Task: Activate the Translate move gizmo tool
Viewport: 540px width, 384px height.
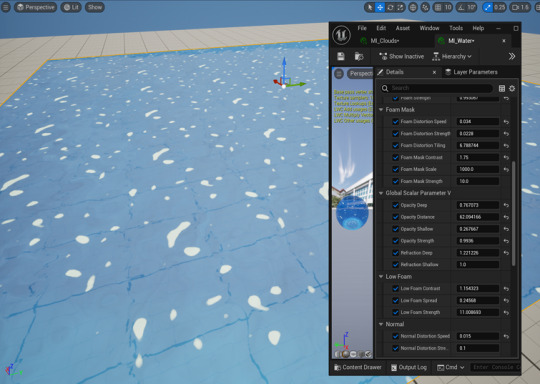Action: [x=380, y=7]
